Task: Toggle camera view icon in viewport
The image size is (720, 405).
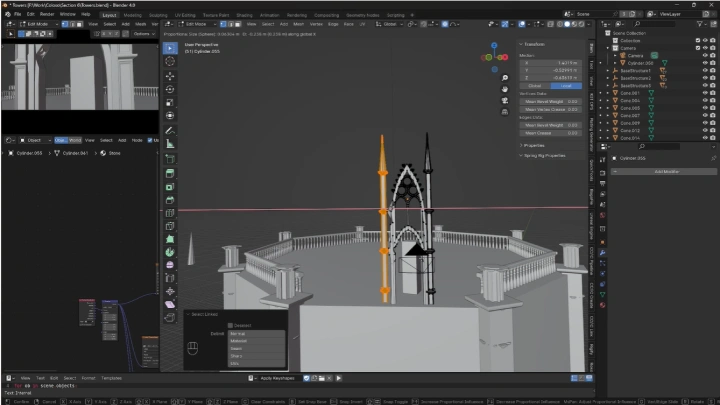Action: click(x=505, y=101)
